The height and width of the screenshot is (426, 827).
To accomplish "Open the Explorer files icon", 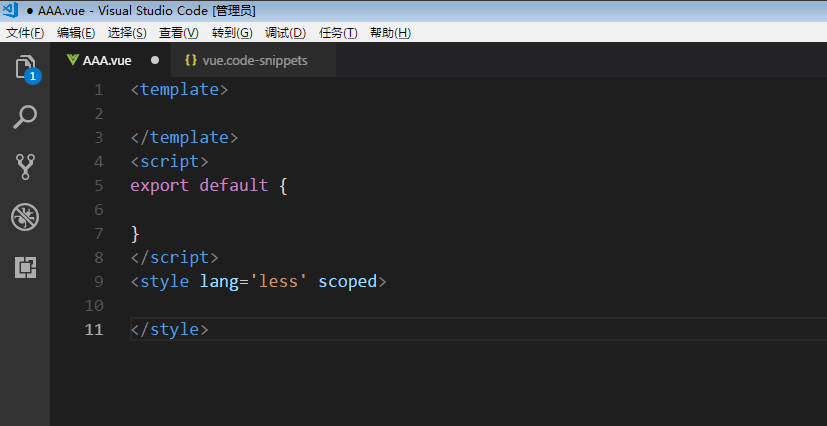I will 25,67.
